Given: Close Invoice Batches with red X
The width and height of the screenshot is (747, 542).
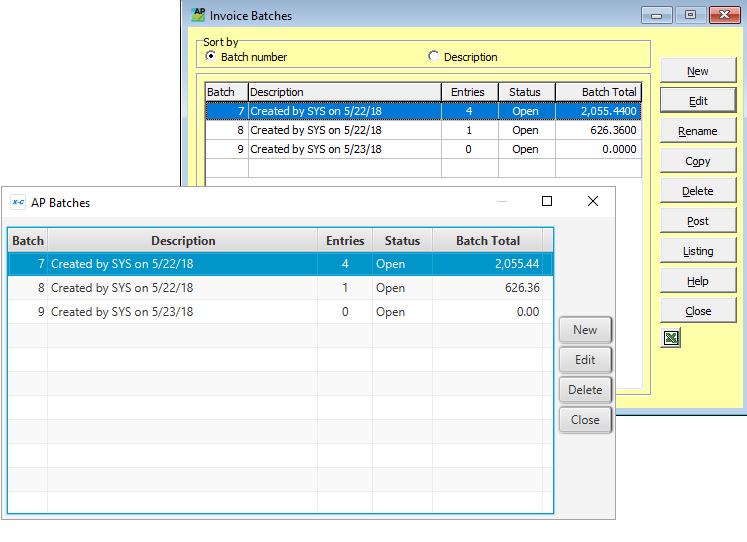Looking at the screenshot, I should (725, 15).
